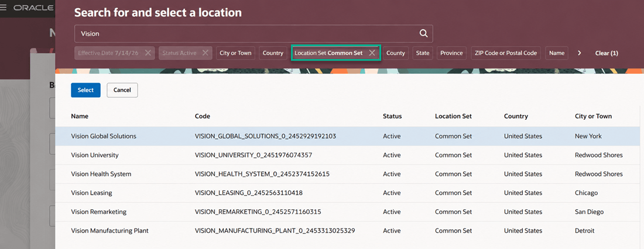
Task: Remove the Status Active filter chip
Action: click(205, 53)
